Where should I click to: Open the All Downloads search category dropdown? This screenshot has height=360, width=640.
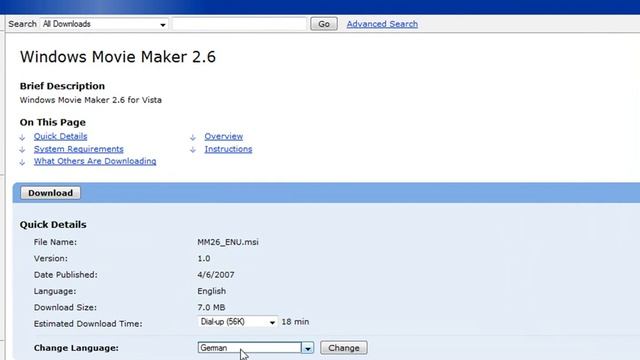tap(104, 24)
